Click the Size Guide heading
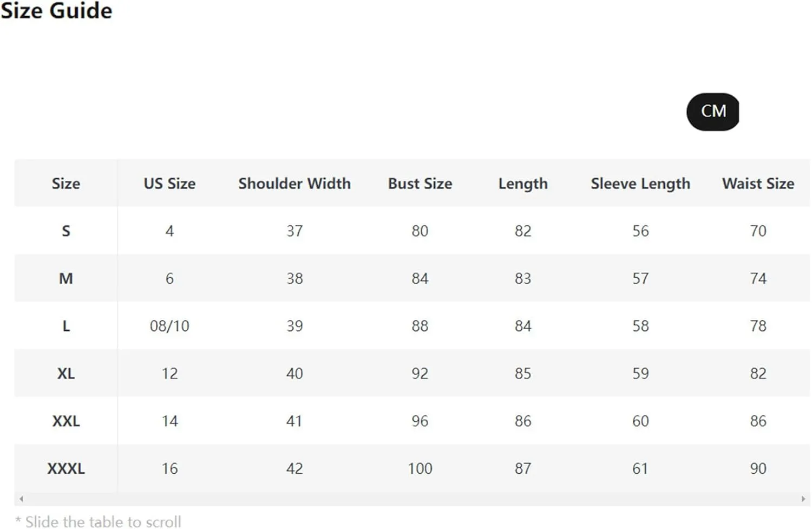The height and width of the screenshot is (529, 812). click(56, 11)
